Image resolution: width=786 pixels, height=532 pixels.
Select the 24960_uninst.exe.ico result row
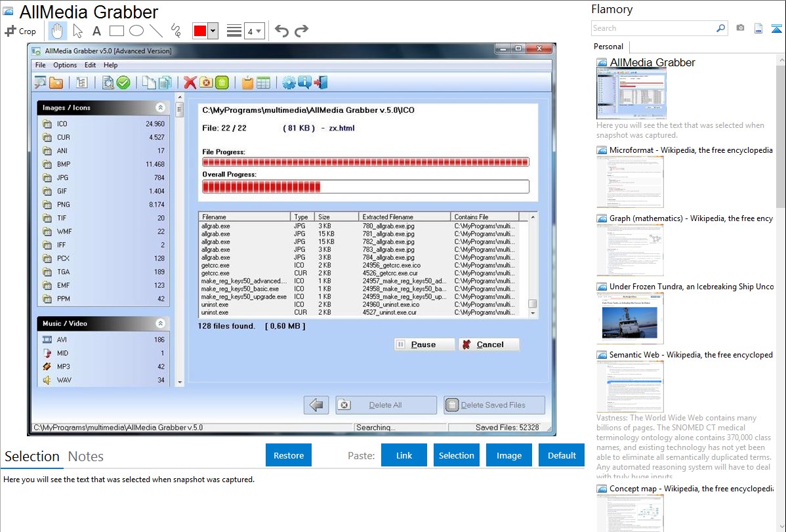point(359,304)
